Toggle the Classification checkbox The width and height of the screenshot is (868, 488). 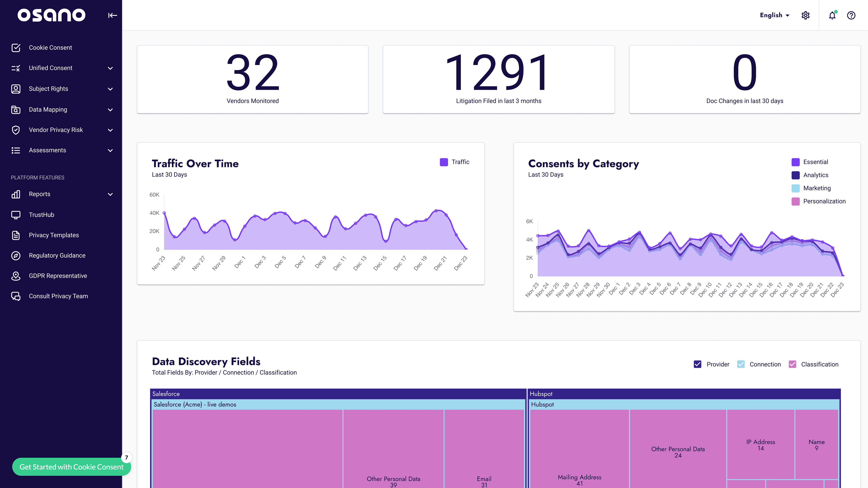click(x=793, y=364)
